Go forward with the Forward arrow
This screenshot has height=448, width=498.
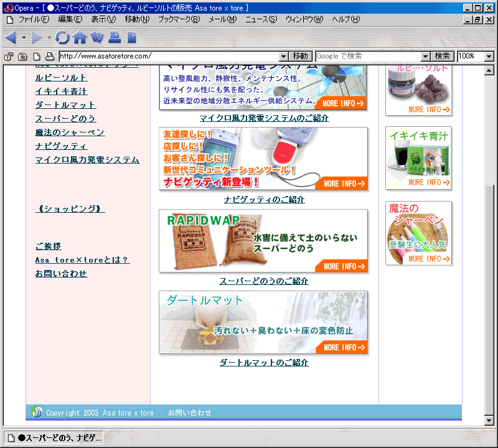36,37
